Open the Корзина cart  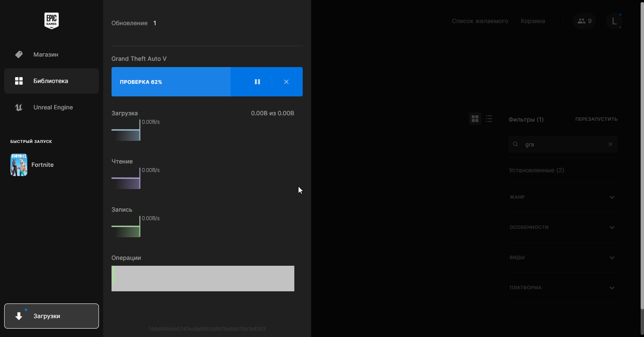(533, 21)
